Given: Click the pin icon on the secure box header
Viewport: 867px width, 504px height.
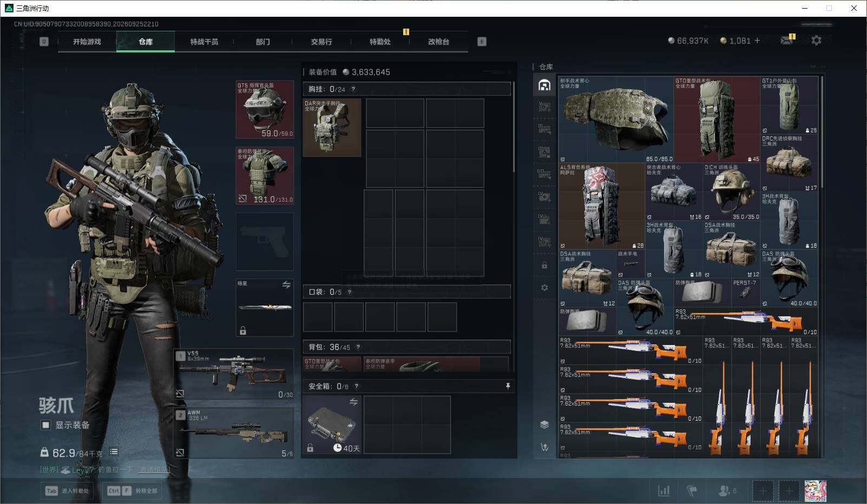Looking at the screenshot, I should pyautogui.click(x=508, y=386).
